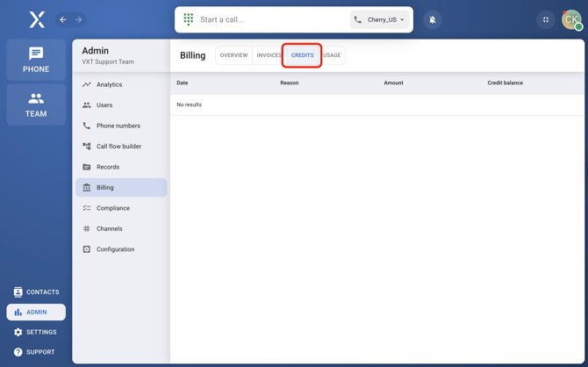Open CONTACTS in the left rail
The height and width of the screenshot is (367, 588).
tap(36, 292)
